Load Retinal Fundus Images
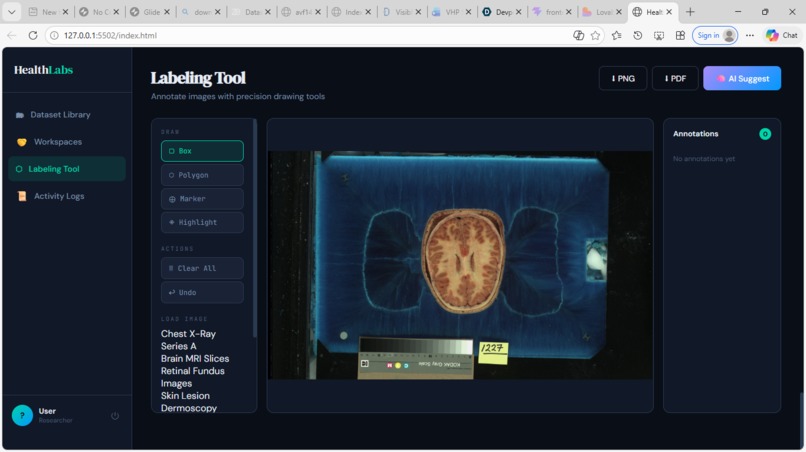 click(x=192, y=377)
